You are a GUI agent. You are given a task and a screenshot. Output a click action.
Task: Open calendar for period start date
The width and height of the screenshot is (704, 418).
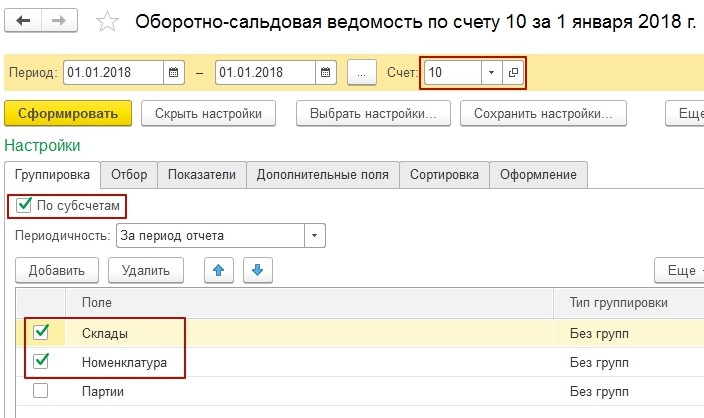coord(174,73)
